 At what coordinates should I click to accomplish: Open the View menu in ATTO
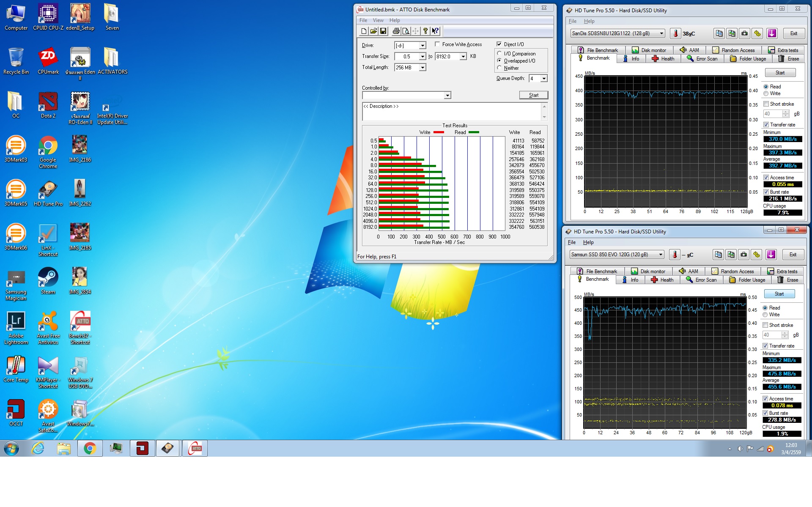(x=378, y=20)
